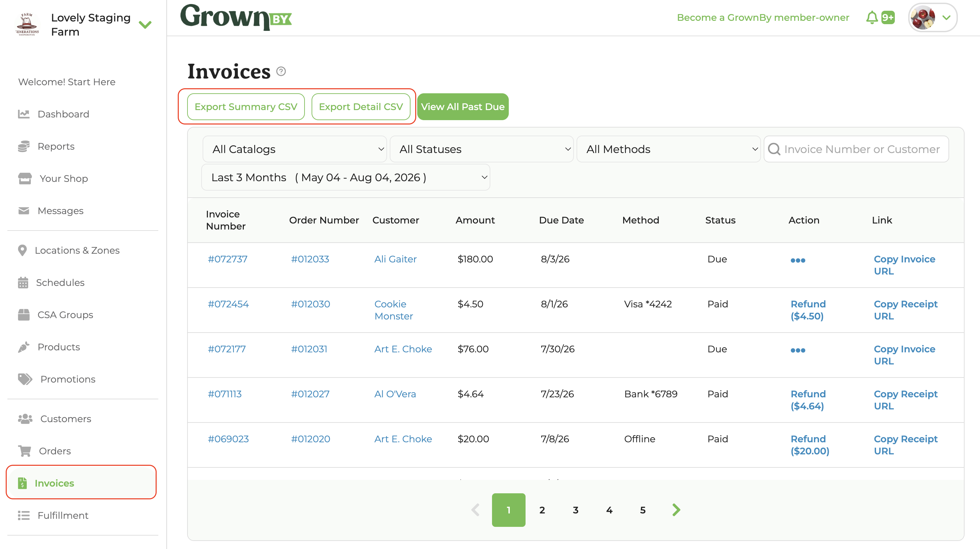Click the Dashboard chart icon in sidebar
Image resolution: width=980 pixels, height=549 pixels.
click(23, 114)
